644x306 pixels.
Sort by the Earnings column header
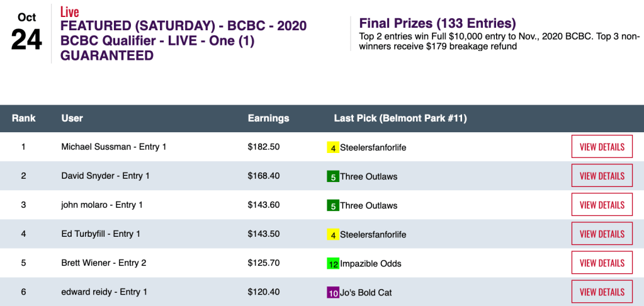pyautogui.click(x=268, y=118)
